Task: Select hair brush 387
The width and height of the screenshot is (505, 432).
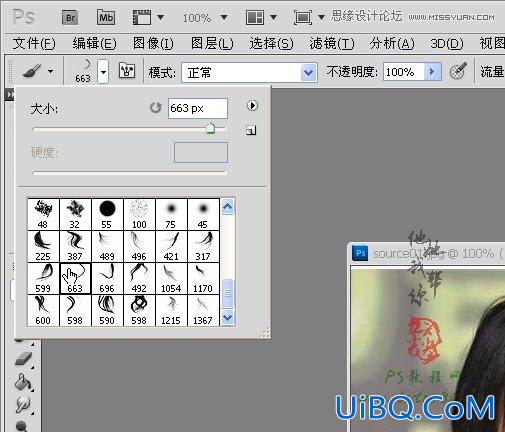Action: (75, 246)
